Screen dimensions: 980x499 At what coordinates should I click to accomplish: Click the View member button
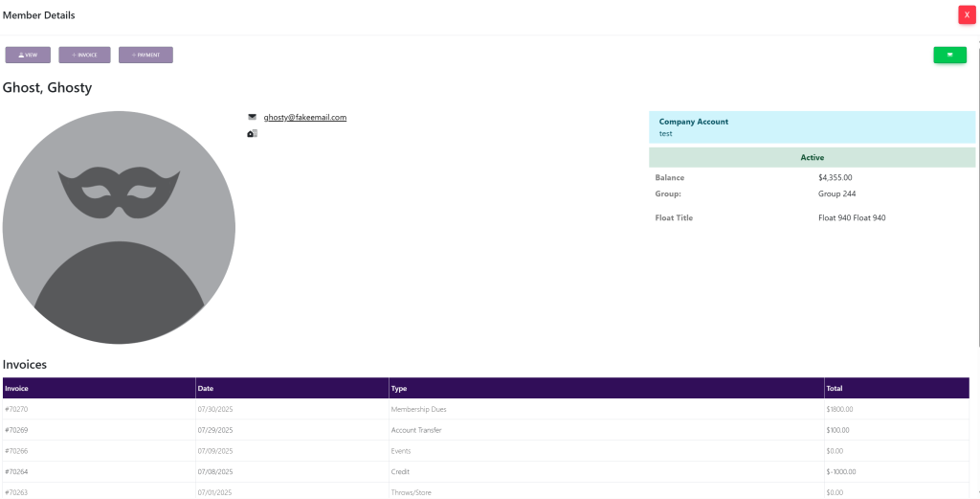28,56
